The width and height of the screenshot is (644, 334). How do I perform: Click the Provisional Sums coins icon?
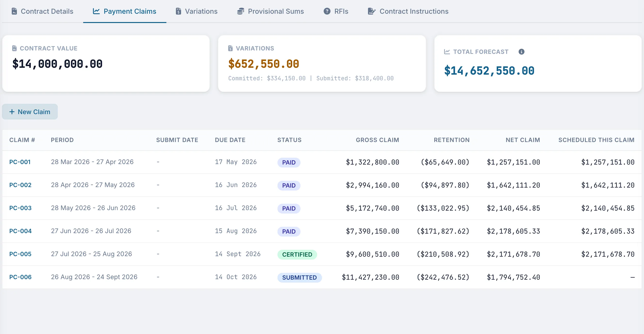pyautogui.click(x=241, y=11)
